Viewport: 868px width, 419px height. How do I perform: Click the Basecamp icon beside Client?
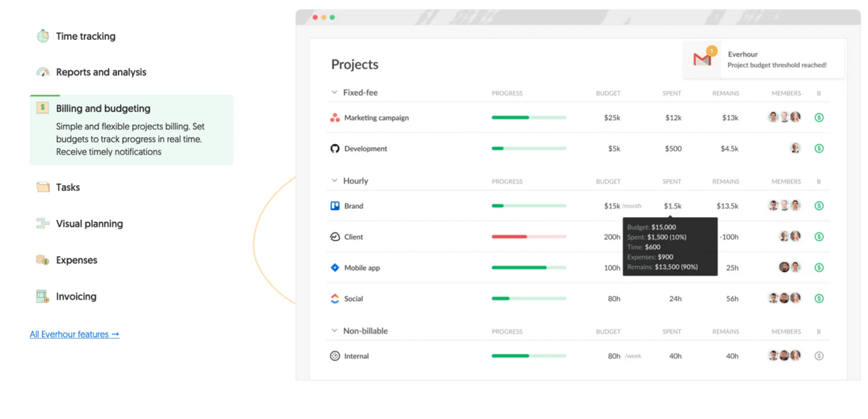[x=335, y=237]
